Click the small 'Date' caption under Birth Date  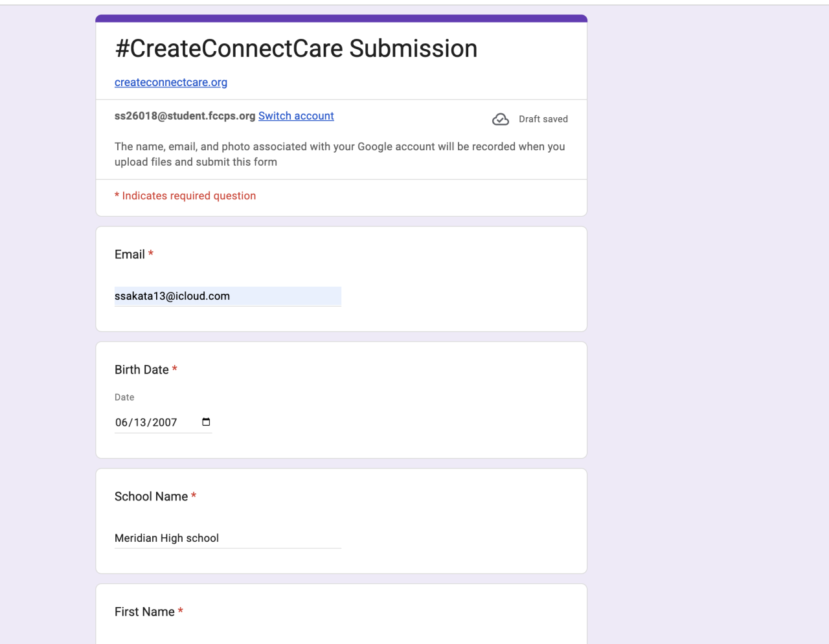(124, 397)
